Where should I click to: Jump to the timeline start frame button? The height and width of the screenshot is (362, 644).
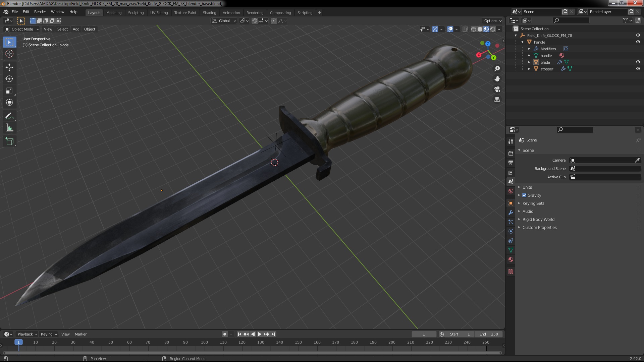tap(239, 334)
